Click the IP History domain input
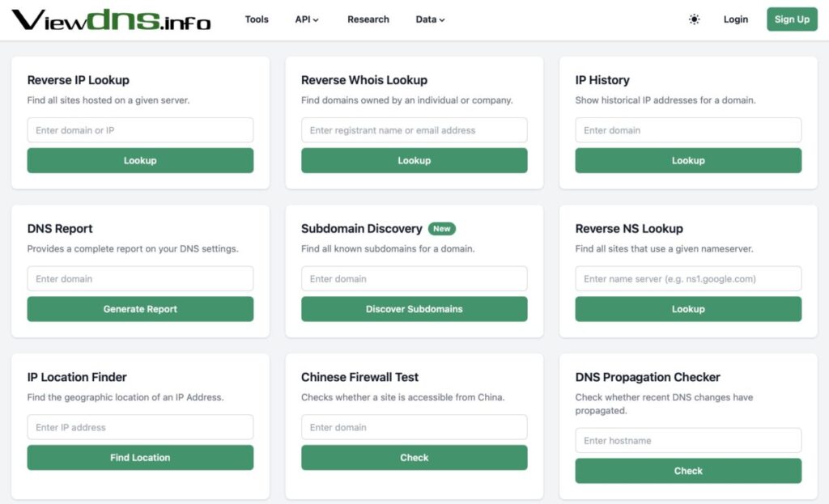Image resolution: width=829 pixels, height=504 pixels. 688,130
